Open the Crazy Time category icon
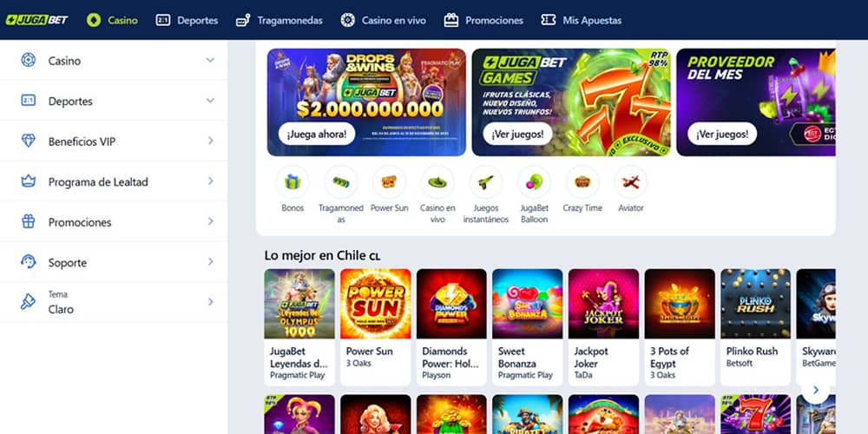 coord(582,182)
